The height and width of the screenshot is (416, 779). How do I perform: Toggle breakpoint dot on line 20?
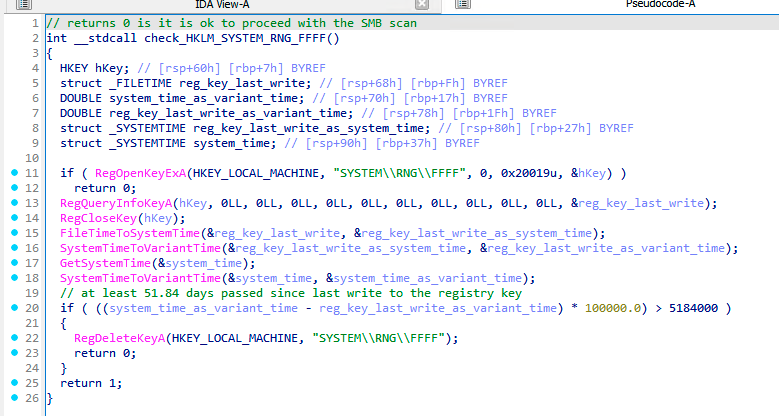[x=14, y=308]
